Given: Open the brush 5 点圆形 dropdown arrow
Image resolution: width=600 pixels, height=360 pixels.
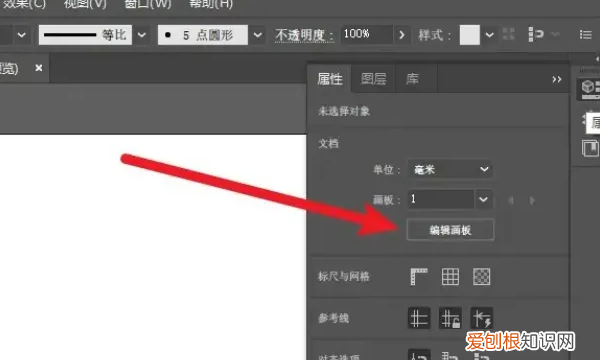Looking at the screenshot, I should pyautogui.click(x=258, y=35).
